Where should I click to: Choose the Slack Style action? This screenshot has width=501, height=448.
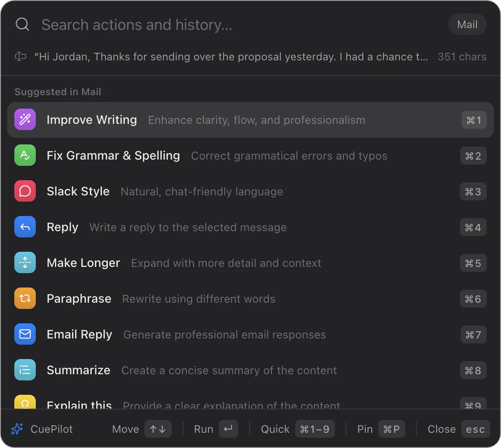(250, 191)
